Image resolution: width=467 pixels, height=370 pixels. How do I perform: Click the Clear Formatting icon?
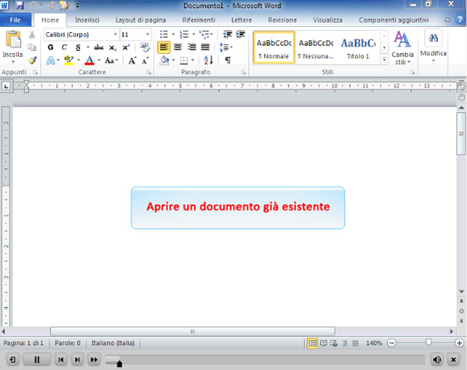click(x=145, y=47)
